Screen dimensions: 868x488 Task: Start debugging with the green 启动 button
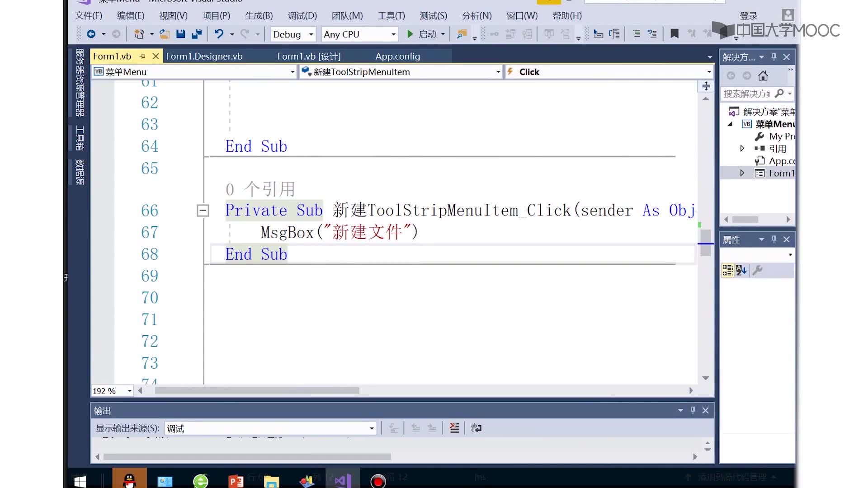(x=421, y=34)
